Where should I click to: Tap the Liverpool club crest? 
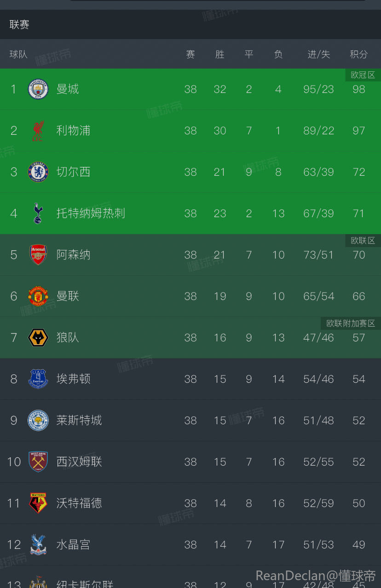(38, 131)
